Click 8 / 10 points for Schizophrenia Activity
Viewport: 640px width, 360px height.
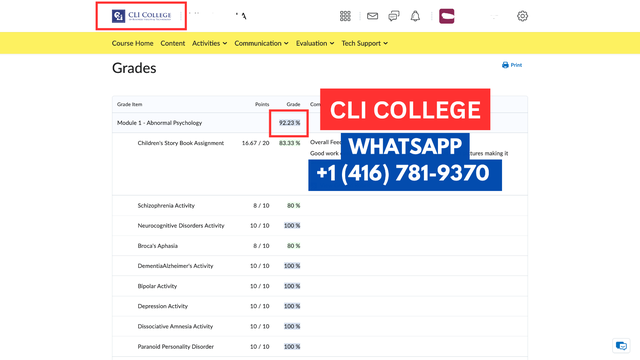(261, 205)
